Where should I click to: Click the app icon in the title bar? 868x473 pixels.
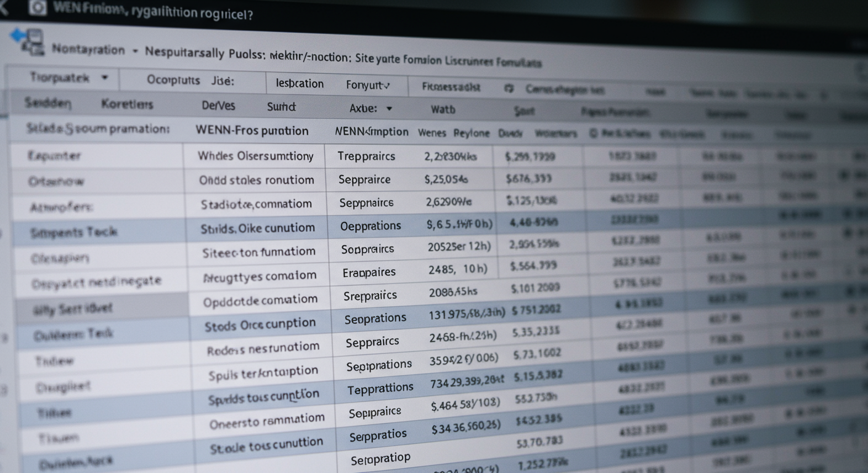(38, 8)
